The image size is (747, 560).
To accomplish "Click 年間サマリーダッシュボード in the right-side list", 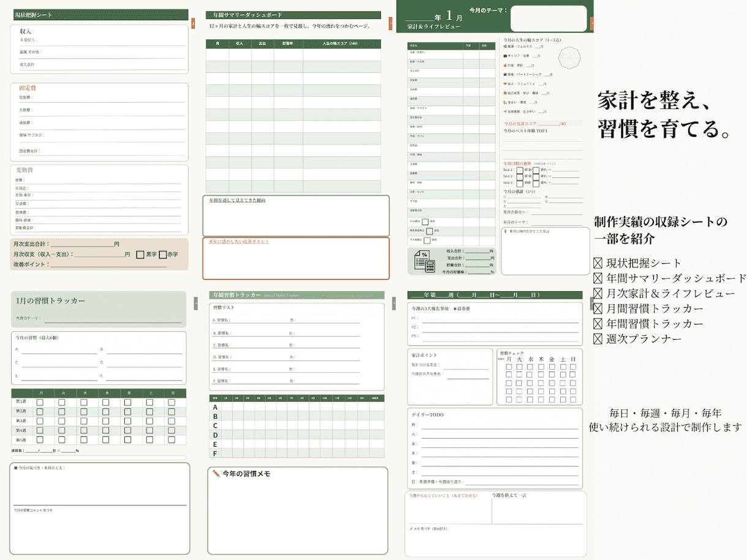I will 677,278.
